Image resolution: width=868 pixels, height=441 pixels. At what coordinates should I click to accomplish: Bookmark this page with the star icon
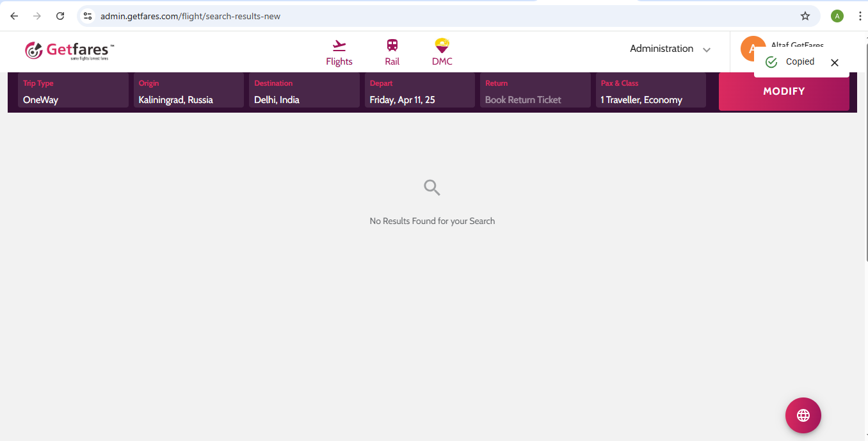[x=805, y=16]
